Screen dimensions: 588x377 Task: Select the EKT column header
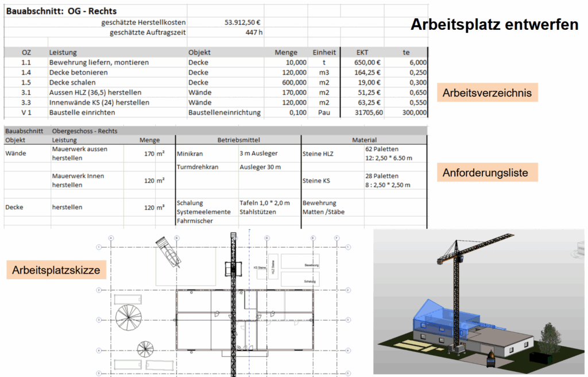pos(362,52)
